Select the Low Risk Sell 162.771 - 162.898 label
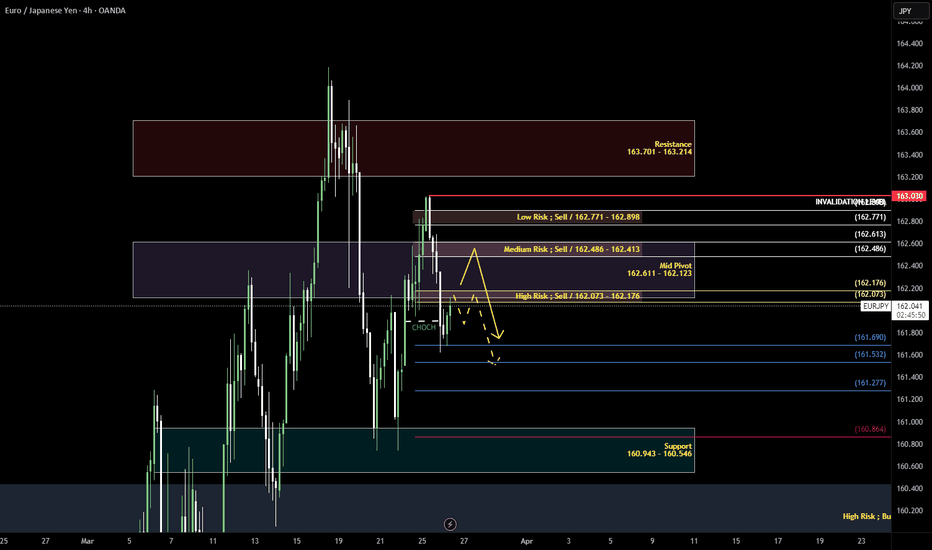932x550 pixels. [x=578, y=217]
